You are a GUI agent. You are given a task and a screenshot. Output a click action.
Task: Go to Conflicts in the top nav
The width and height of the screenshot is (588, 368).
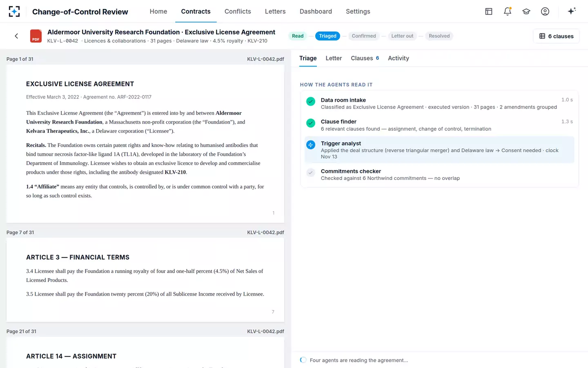tap(238, 11)
